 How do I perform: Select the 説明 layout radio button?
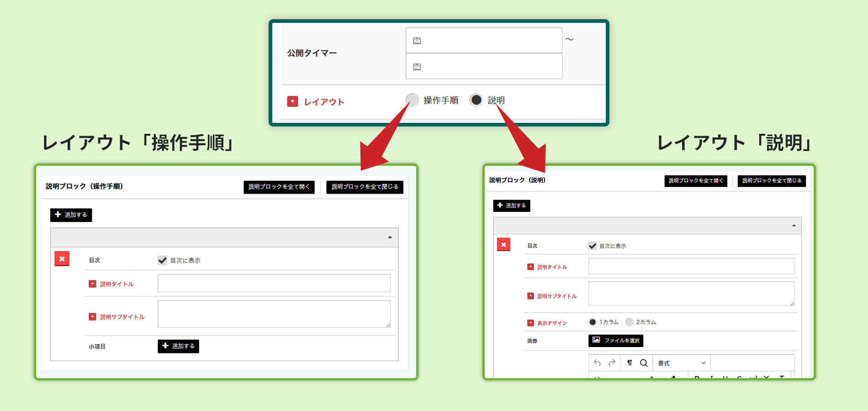[476, 100]
